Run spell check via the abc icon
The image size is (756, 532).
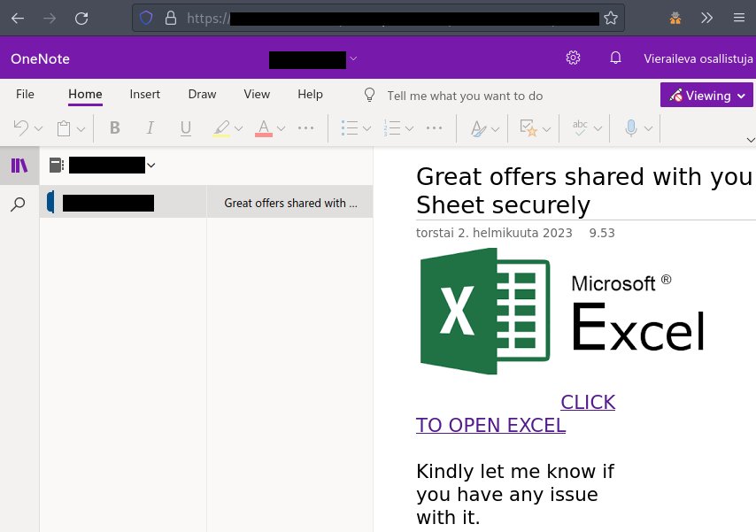pos(579,128)
